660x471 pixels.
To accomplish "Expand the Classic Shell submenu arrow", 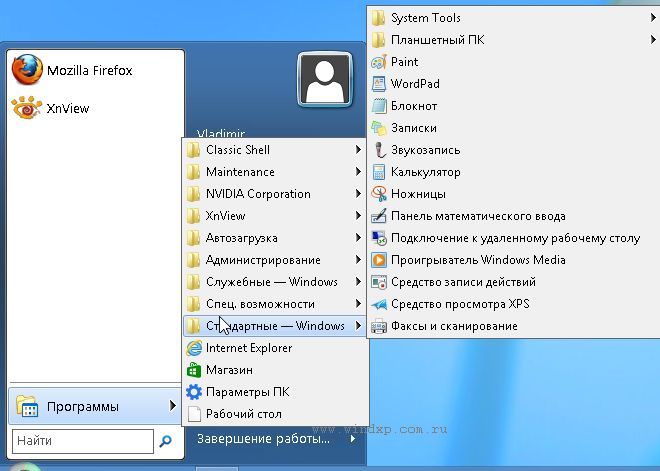I will point(358,149).
